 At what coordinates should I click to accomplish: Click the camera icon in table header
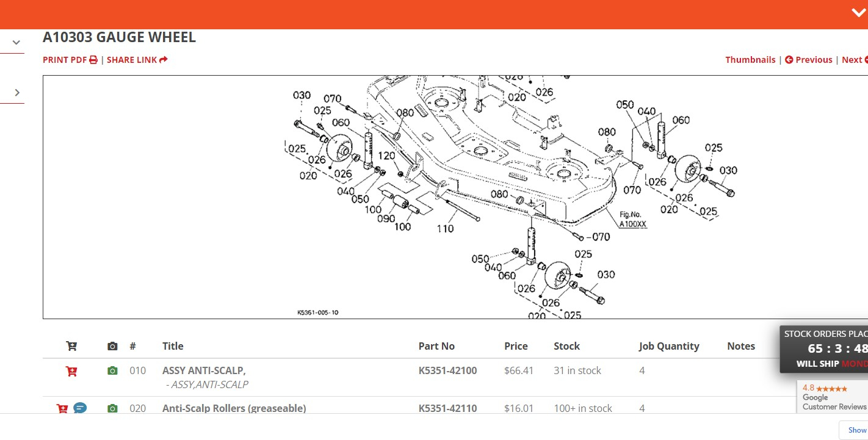point(112,346)
